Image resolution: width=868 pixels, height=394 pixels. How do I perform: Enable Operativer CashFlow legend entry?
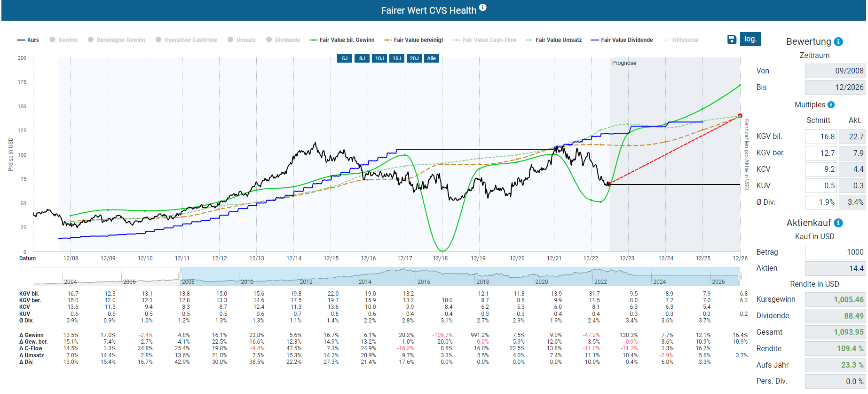[x=186, y=40]
